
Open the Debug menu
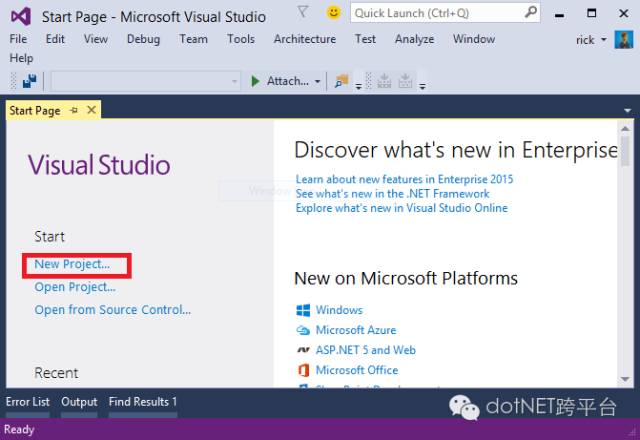(x=143, y=39)
